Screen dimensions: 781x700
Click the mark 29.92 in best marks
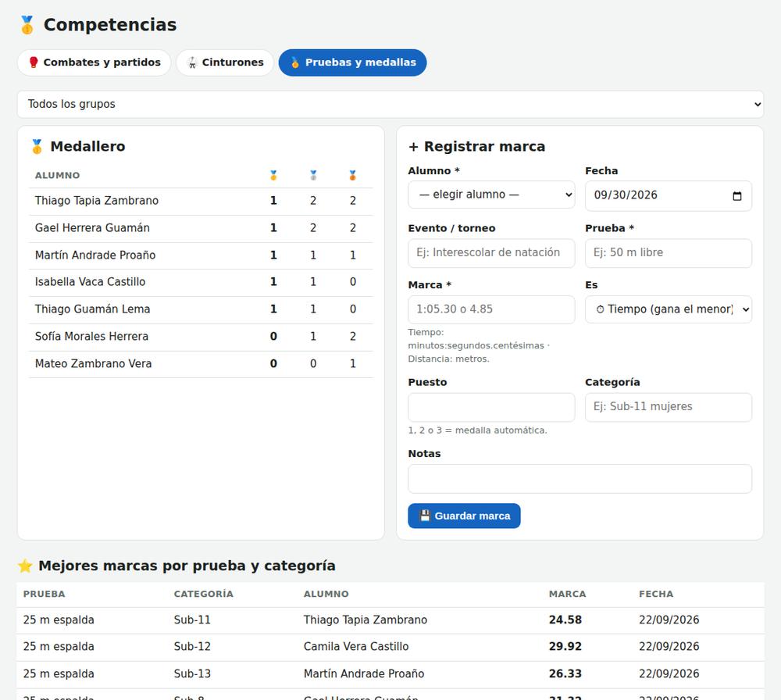point(565,647)
